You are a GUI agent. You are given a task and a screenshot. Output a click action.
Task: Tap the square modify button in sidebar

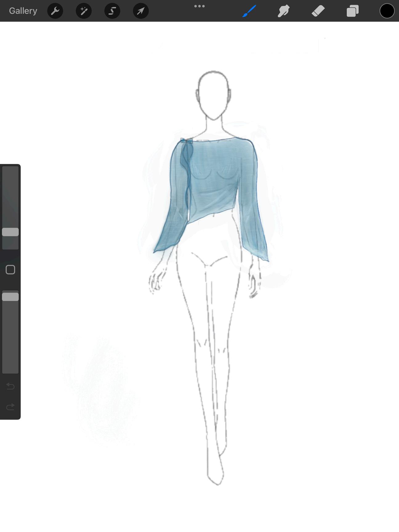pos(10,270)
